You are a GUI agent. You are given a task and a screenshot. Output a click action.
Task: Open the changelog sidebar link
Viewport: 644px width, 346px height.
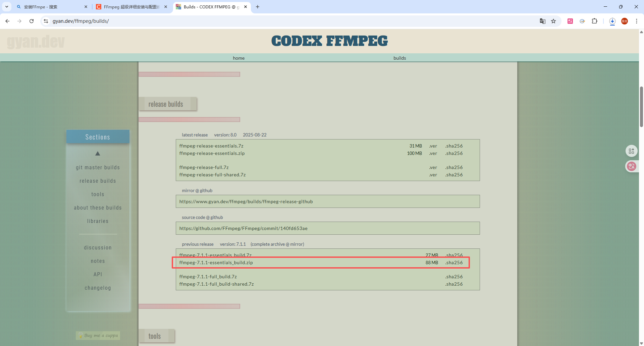[x=98, y=288]
